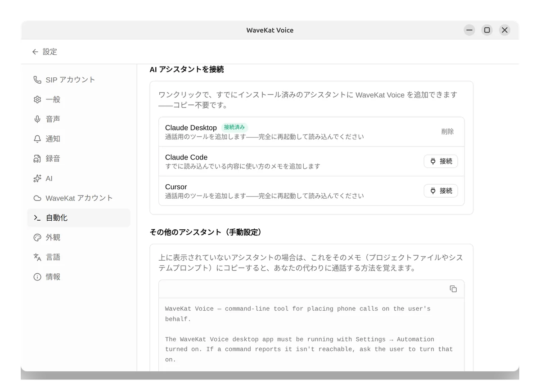
Task: Select the 自動化 settings section
Action: (x=79, y=218)
